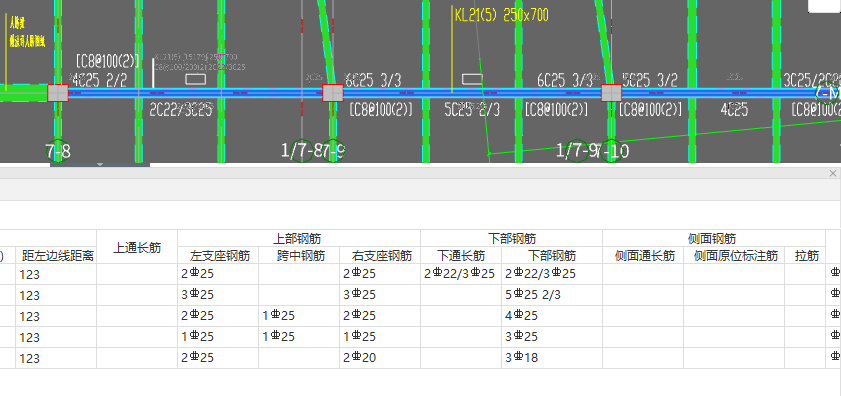Select the column support at axis 7-10
The width and height of the screenshot is (841, 396).
[x=611, y=93]
